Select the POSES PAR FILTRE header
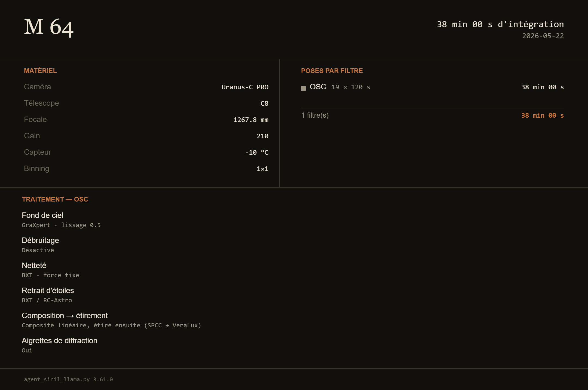This screenshot has width=588, height=390. click(332, 71)
